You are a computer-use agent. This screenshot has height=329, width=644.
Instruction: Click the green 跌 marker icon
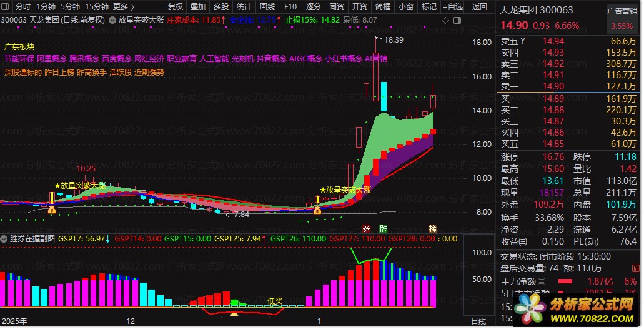tap(383, 229)
